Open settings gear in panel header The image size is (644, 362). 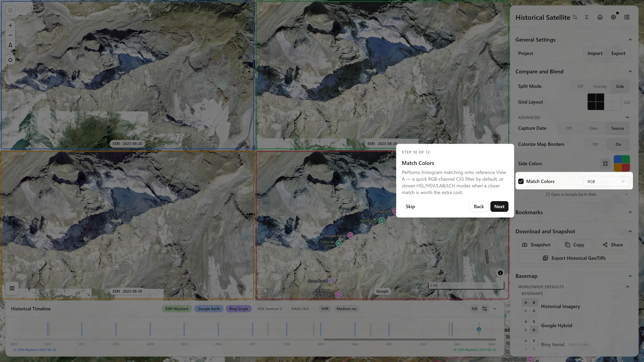tap(613, 17)
